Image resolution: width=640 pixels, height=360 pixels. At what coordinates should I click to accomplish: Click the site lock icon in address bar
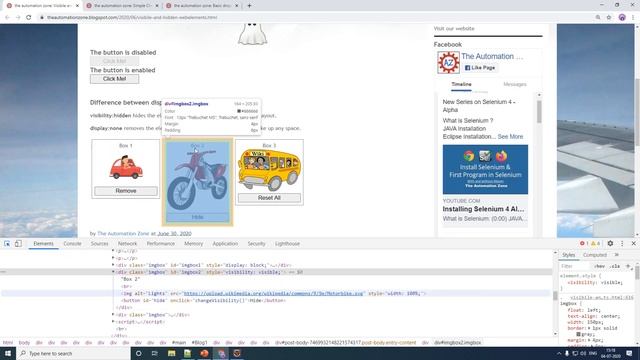point(42,18)
